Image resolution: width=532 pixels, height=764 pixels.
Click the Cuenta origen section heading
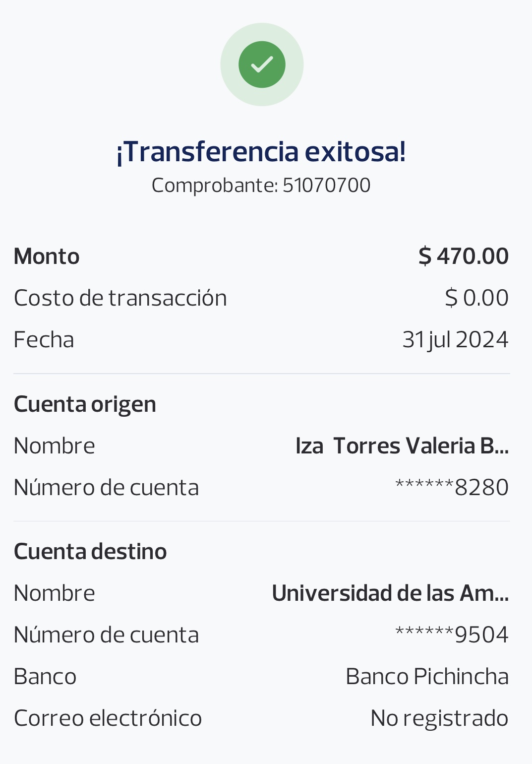click(85, 404)
